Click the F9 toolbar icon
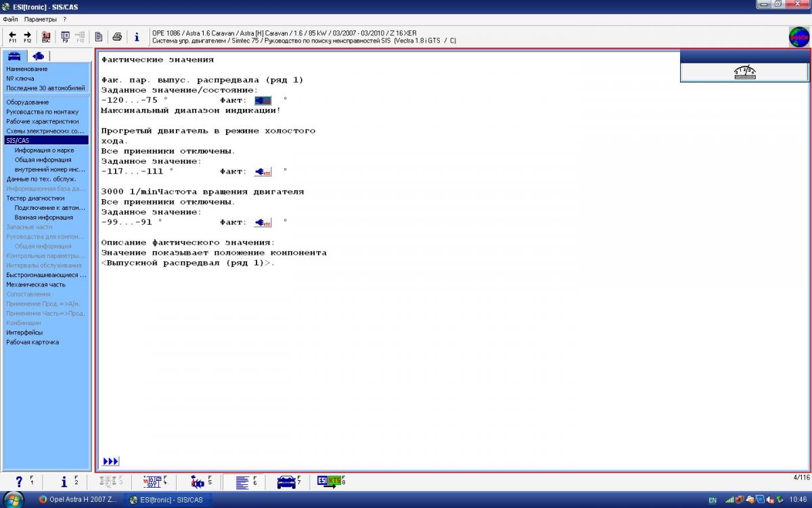Image resolution: width=812 pixels, height=508 pixels. pyautogui.click(x=65, y=37)
